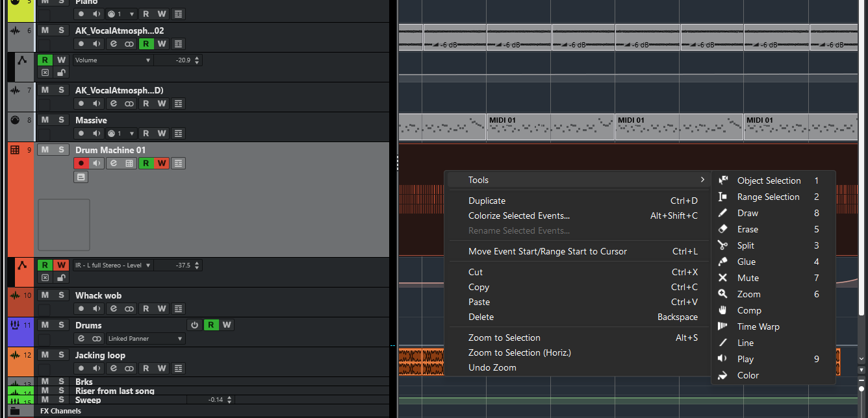Select Undo Zoom menu item
The height and width of the screenshot is (418, 868).
point(577,367)
